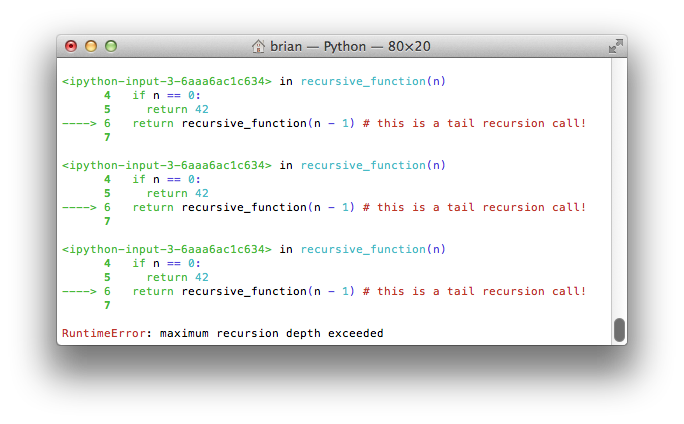Click the terminal scrollbar thumb
684x424 pixels.
(x=619, y=330)
